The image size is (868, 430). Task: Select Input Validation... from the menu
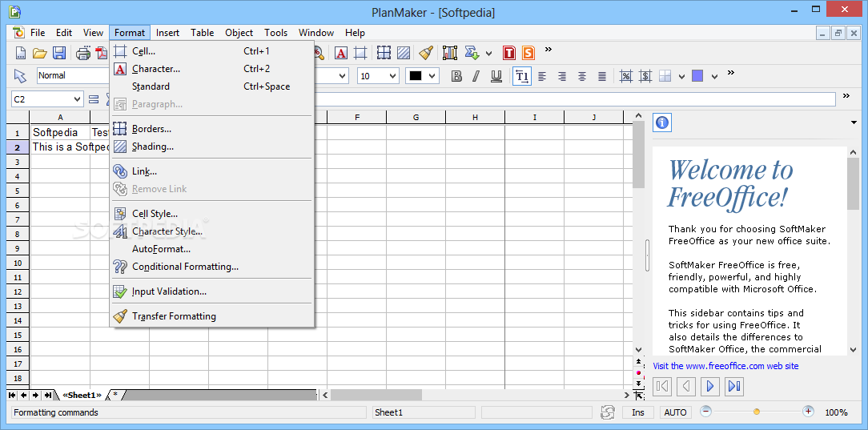point(212,291)
